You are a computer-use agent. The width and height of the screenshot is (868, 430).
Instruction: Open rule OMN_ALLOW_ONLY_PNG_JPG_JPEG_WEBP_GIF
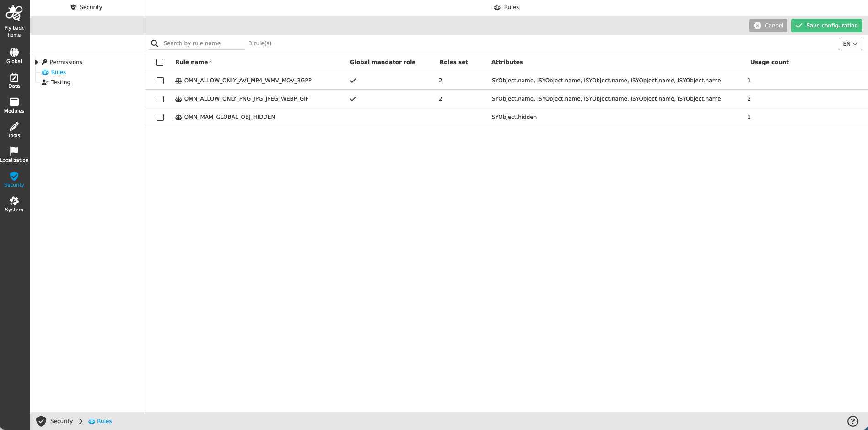point(247,99)
